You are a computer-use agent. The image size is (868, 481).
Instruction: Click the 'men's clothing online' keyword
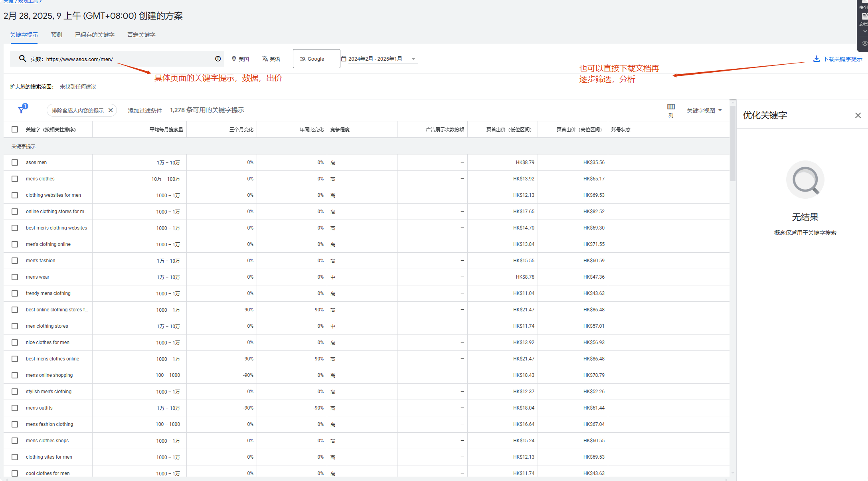pos(48,244)
